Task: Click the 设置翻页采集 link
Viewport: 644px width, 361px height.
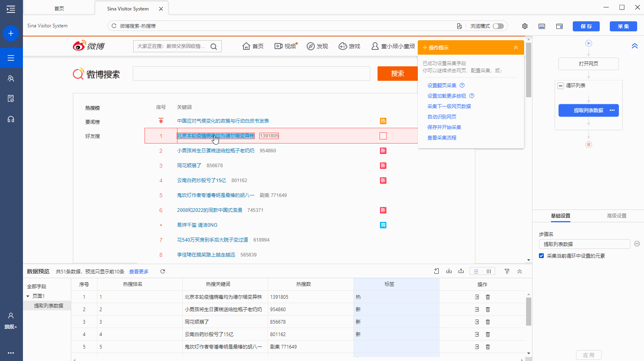Action: 442,86
